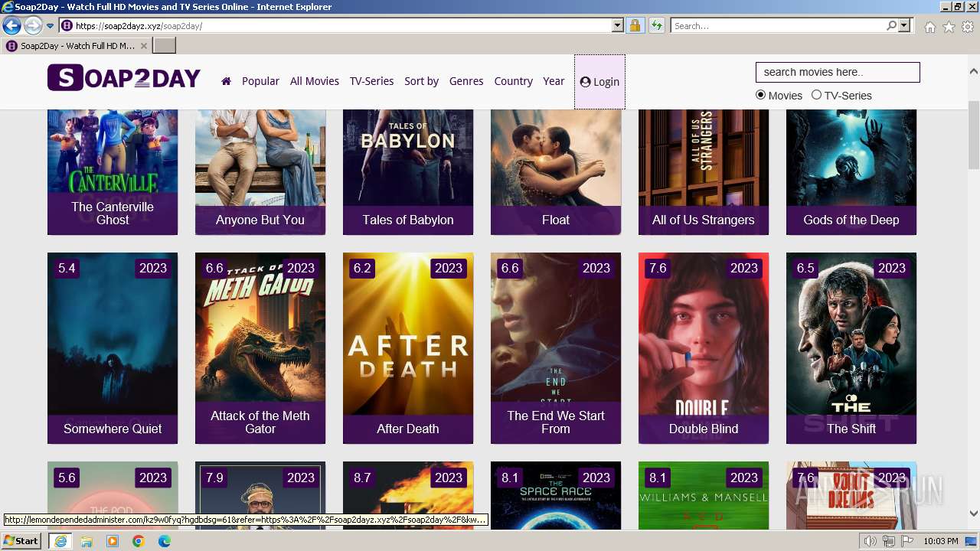Click in the movie search field
The image size is (980, 551).
point(838,72)
